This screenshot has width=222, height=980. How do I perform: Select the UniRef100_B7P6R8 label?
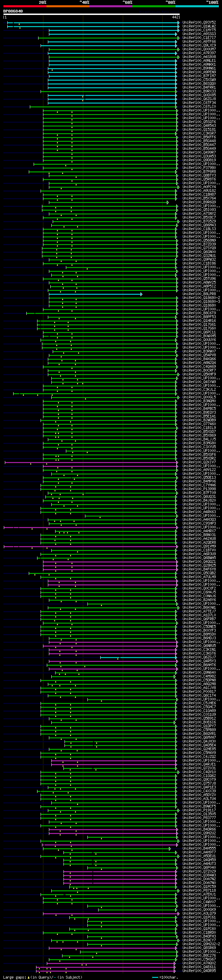click(199, 172)
